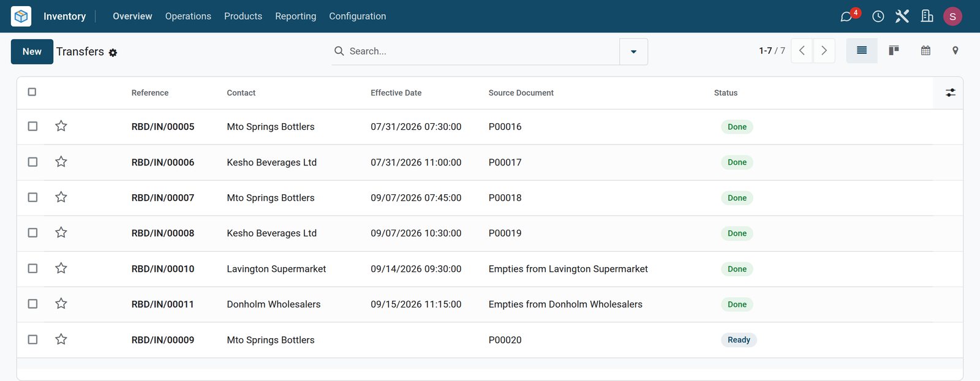Sort by Status column header

point(726,93)
